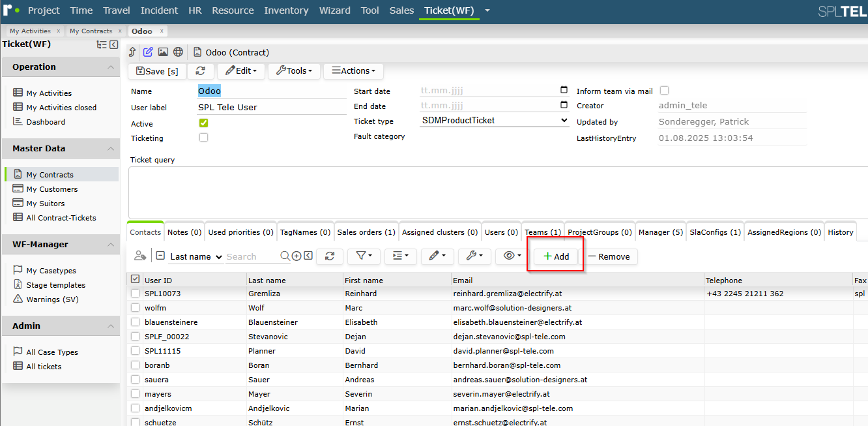Click the picture icon in the header bar
Image resolution: width=868 pixels, height=426 pixels.
163,52
